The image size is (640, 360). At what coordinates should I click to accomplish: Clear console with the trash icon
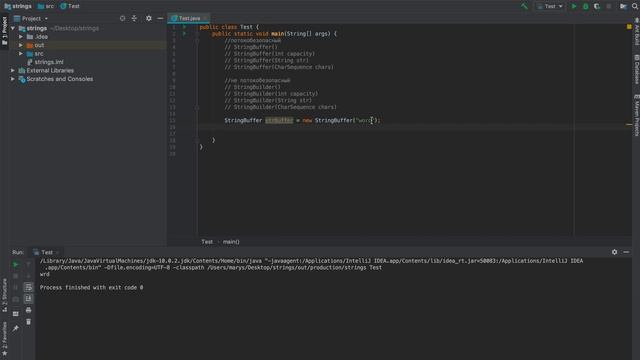click(x=28, y=322)
